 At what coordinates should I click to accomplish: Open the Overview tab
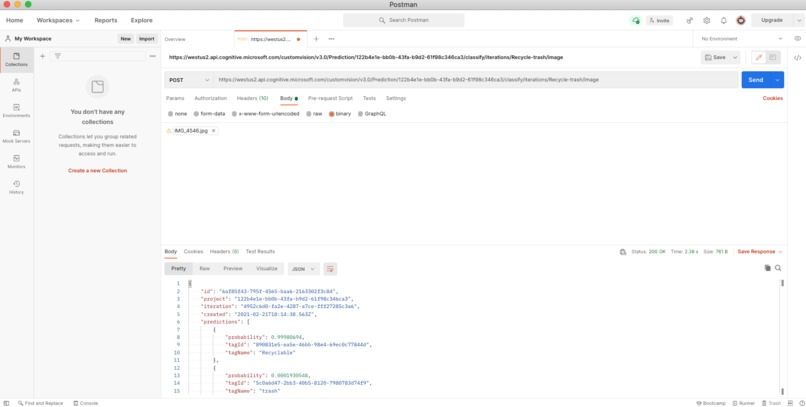tap(175, 39)
